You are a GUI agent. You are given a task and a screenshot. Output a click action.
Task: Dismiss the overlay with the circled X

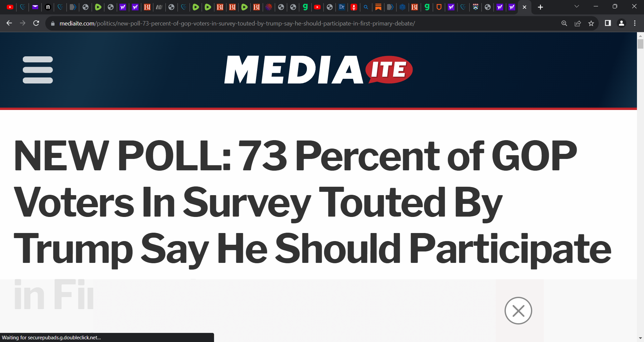tap(518, 310)
